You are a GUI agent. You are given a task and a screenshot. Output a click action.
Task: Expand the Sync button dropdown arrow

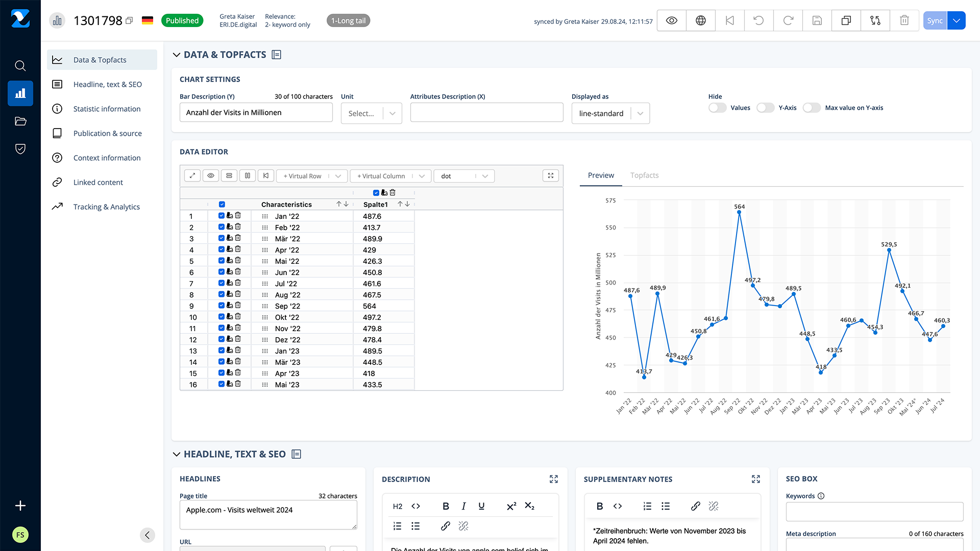(957, 20)
